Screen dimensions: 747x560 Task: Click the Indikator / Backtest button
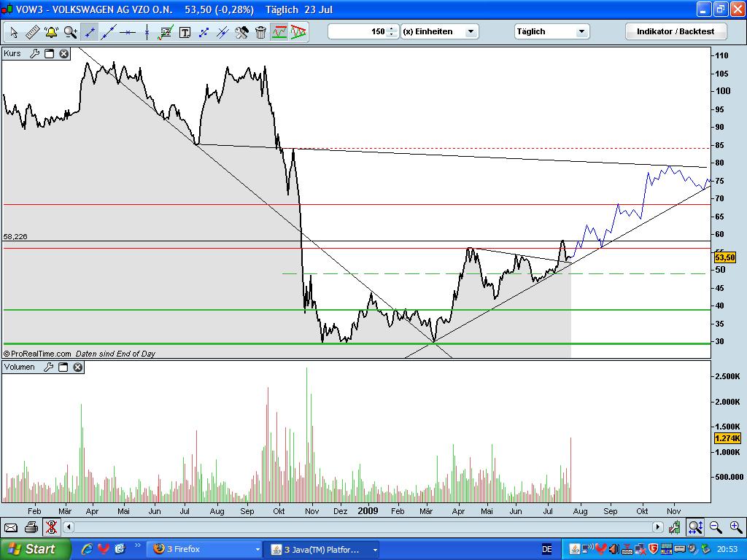[675, 31]
